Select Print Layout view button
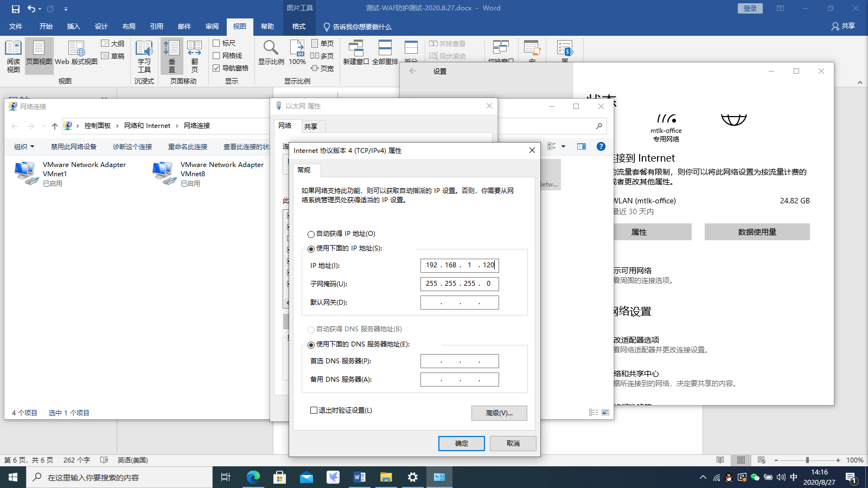The width and height of the screenshot is (868, 488). tap(39, 56)
